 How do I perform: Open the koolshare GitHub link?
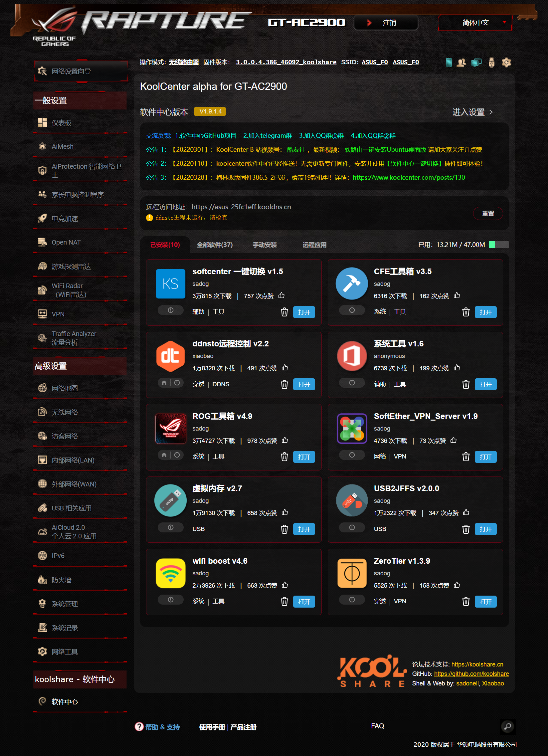[471, 674]
